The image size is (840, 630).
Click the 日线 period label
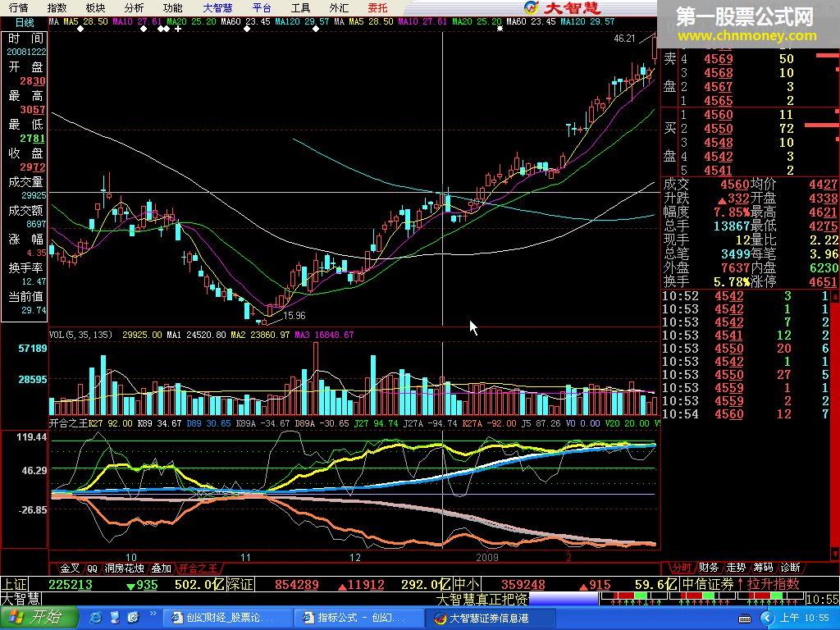[25, 22]
